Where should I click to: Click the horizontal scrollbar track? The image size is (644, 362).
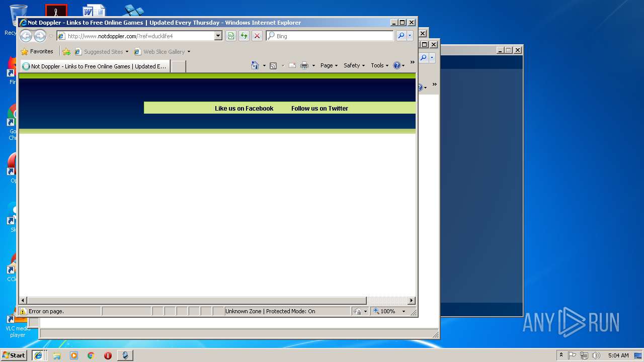coord(387,300)
